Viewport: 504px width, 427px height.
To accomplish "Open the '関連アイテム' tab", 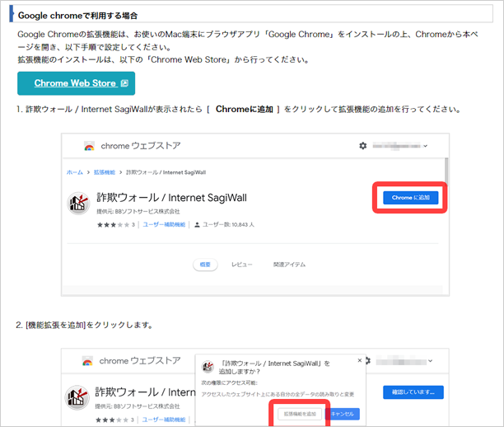I will pos(289,265).
